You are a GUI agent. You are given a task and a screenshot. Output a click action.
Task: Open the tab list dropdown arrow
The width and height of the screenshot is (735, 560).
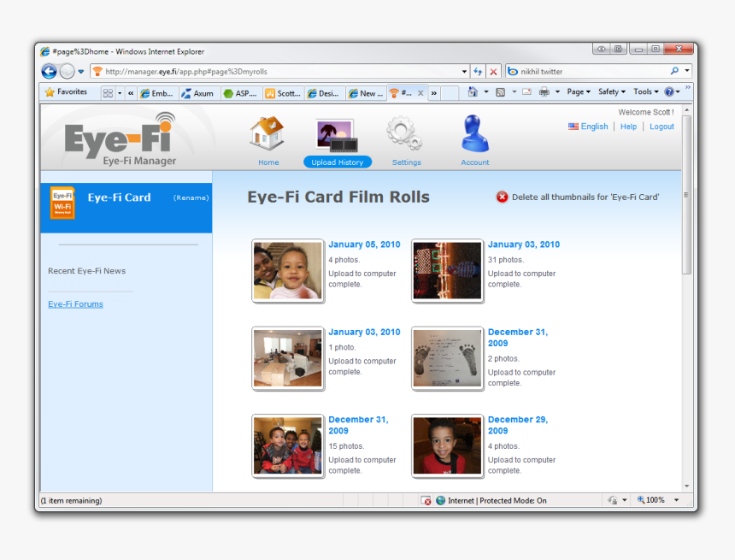(120, 93)
